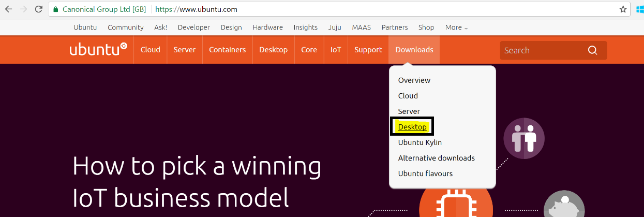Image resolution: width=644 pixels, height=217 pixels.
Task: Open Cloud section in orange navigation
Action: click(x=151, y=50)
